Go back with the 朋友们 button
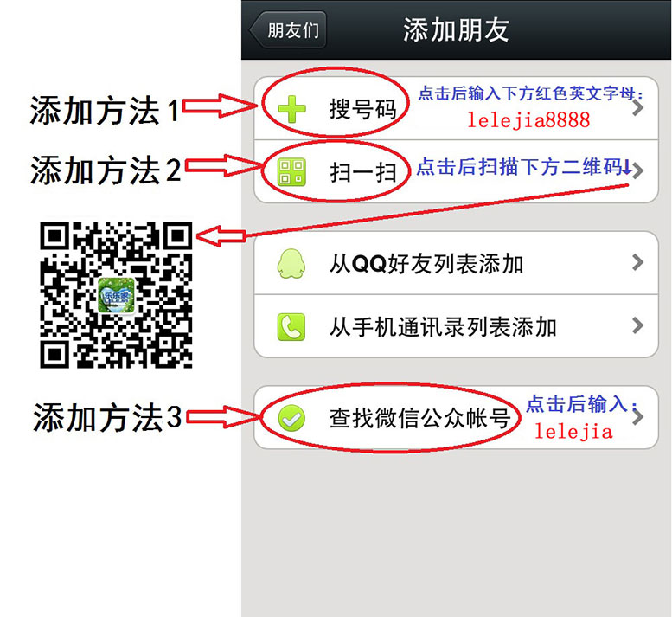The width and height of the screenshot is (672, 617). (x=288, y=30)
